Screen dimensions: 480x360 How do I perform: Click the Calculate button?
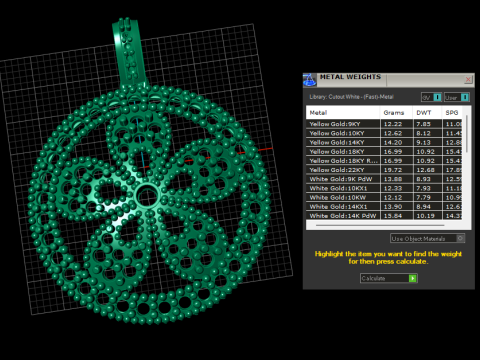click(x=389, y=278)
